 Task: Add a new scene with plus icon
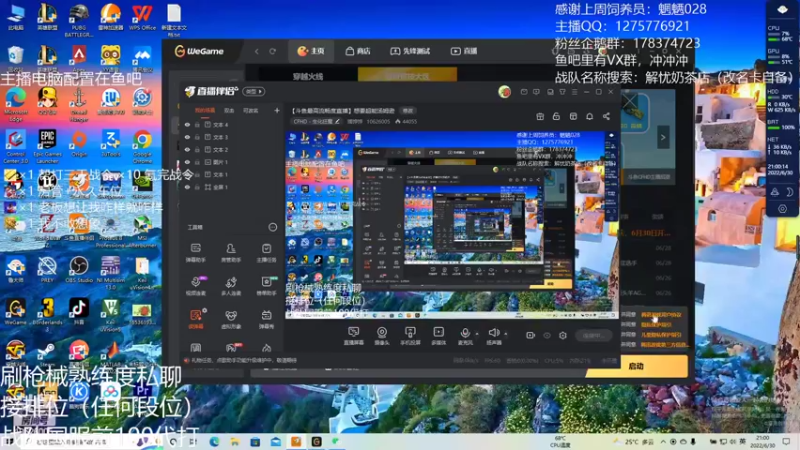tap(277, 110)
